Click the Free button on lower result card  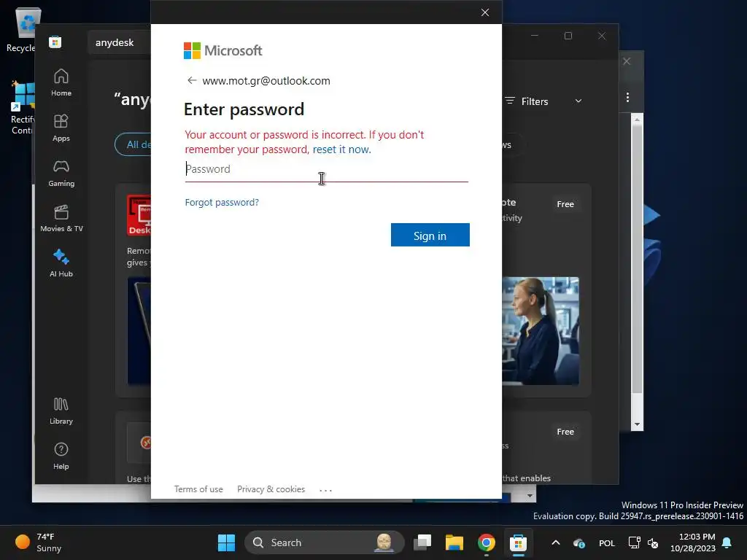click(x=565, y=432)
